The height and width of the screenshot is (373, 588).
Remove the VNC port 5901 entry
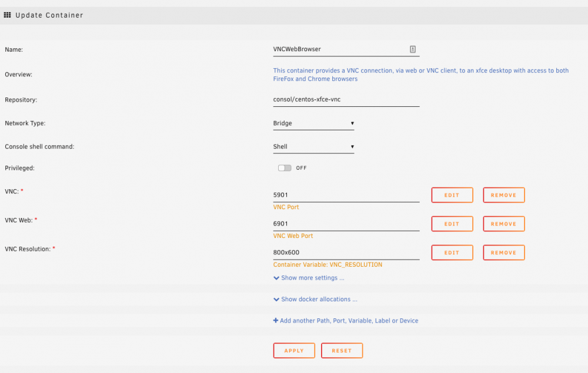(504, 195)
